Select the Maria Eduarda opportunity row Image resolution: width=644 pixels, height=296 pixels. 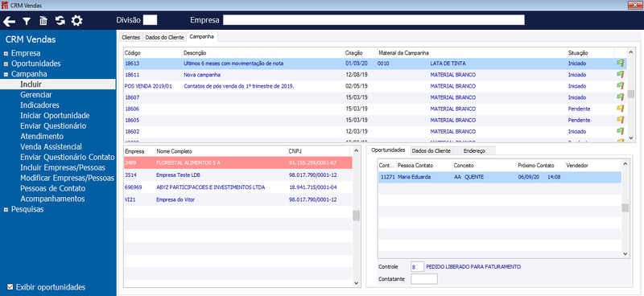[499, 177]
